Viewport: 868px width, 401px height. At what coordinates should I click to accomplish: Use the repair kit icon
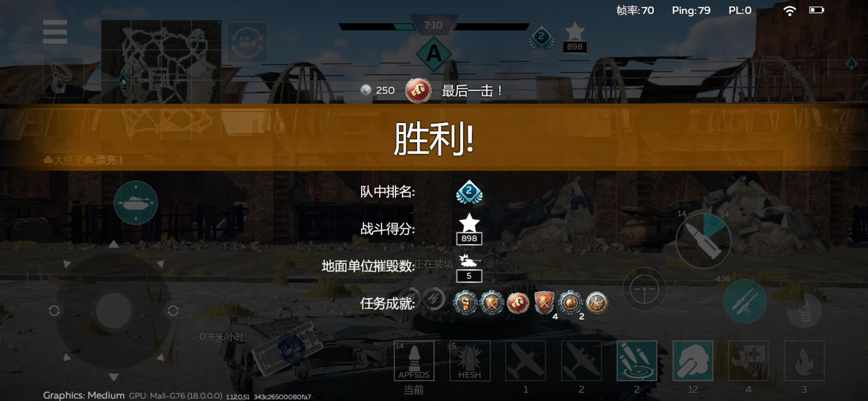click(748, 361)
